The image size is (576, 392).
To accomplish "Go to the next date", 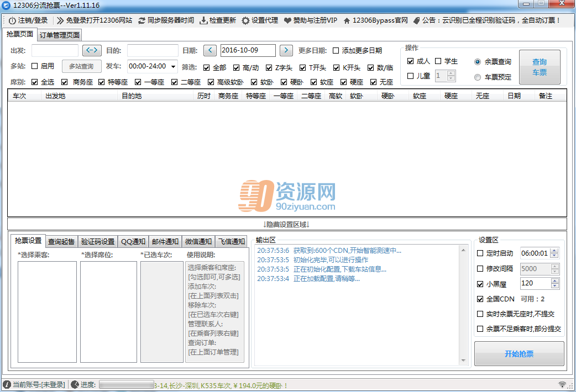I will (286, 50).
